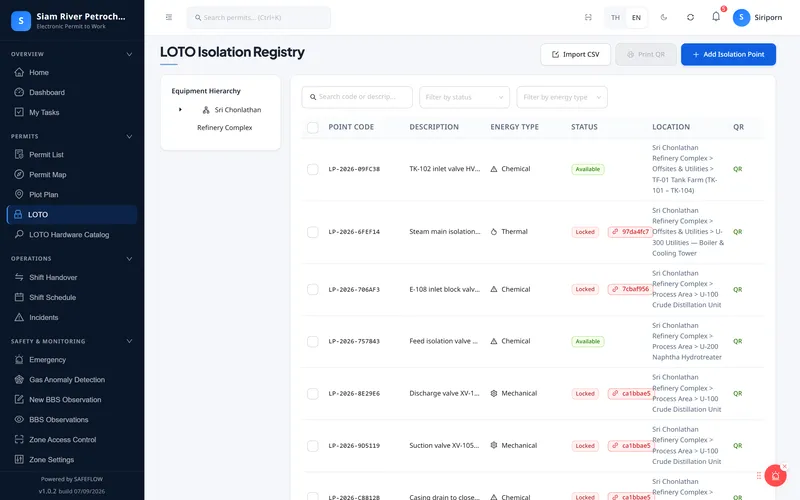Open Shift Handover page
The width and height of the screenshot is (800, 500).
coord(72,278)
